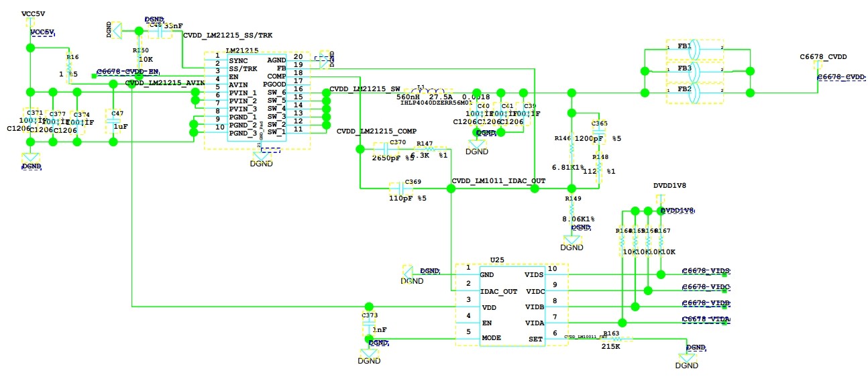Select the C365 1200pF capacitor
This screenshot has width=868, height=381.
599,131
